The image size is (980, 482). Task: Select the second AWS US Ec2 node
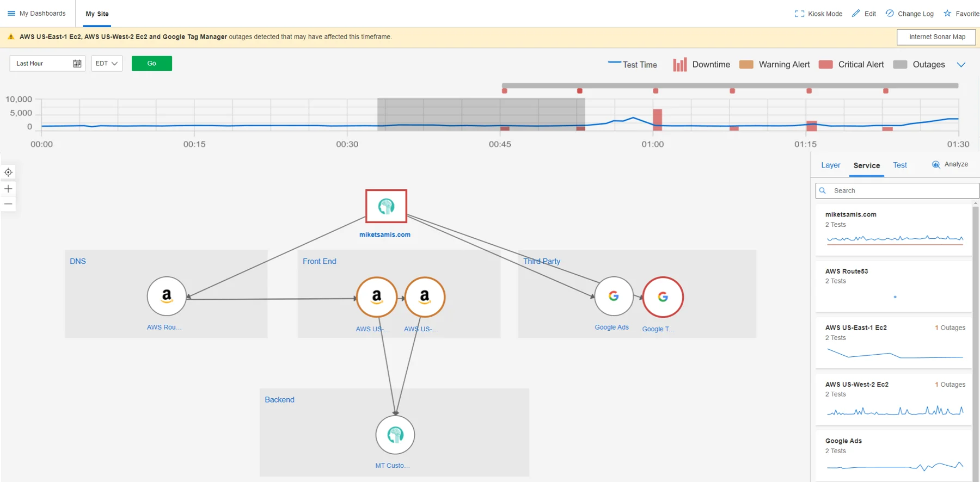pyautogui.click(x=425, y=297)
